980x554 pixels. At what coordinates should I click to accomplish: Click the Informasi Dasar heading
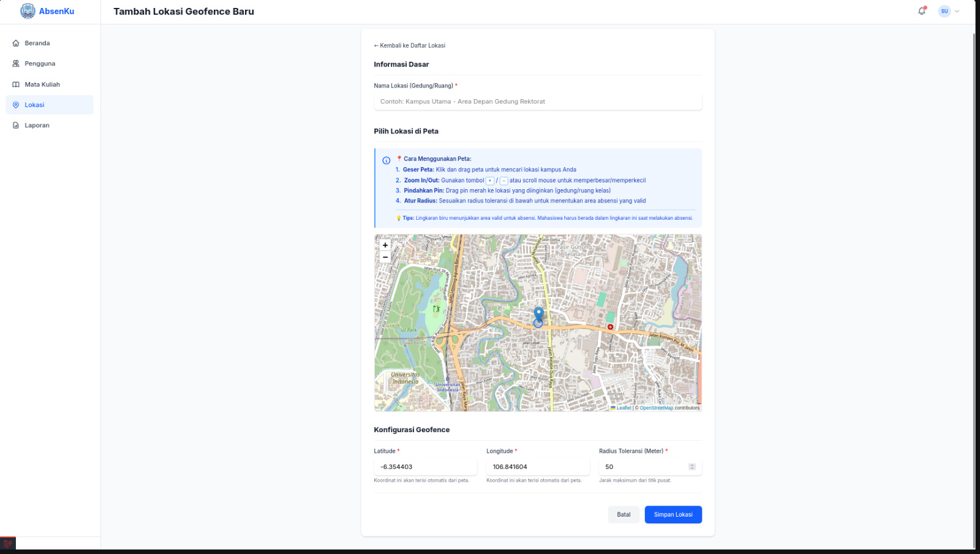pos(401,64)
